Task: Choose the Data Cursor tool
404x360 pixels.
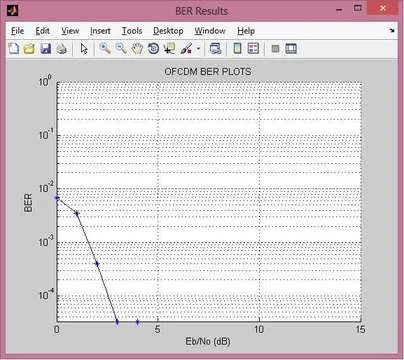Action: (x=169, y=49)
